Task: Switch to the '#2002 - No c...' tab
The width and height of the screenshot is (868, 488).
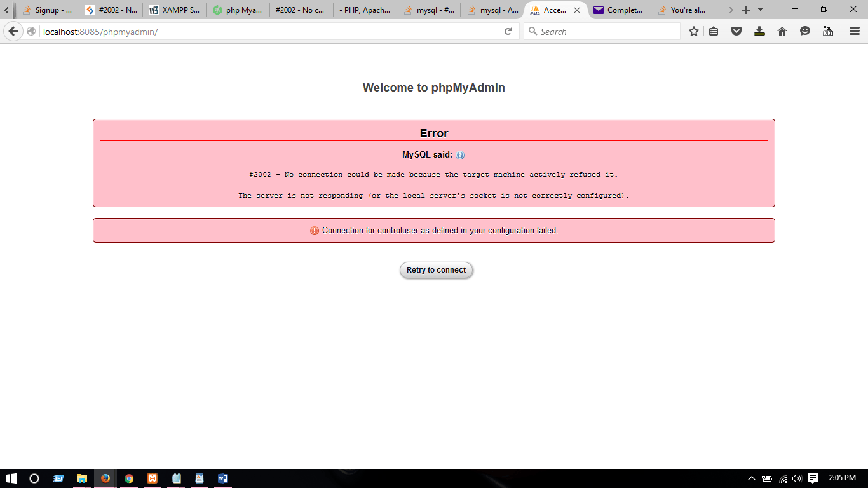Action: 302,10
